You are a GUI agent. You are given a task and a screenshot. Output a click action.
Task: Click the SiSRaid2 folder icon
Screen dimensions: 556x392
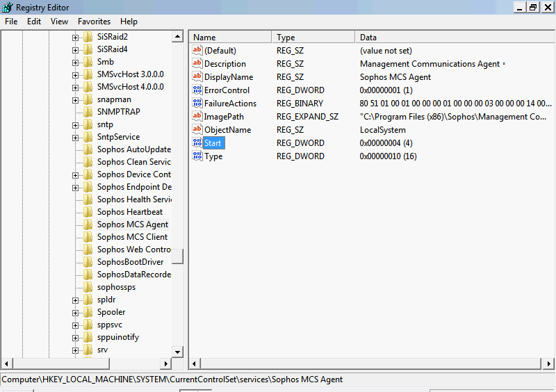pos(88,37)
